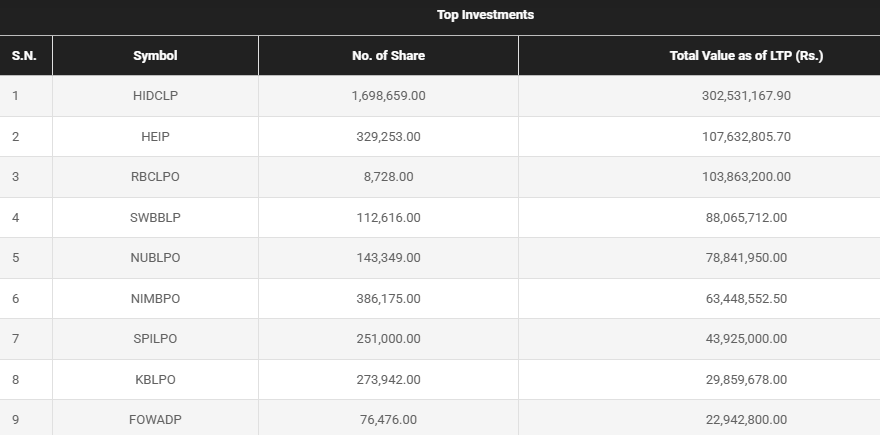This screenshot has width=880, height=435.
Task: Click the 1,698,659.00 share count cell
Action: coord(388,96)
